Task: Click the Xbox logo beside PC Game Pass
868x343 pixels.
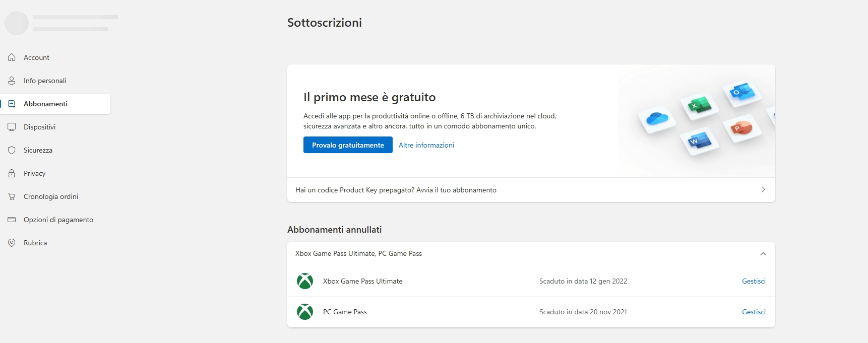Action: tap(305, 312)
